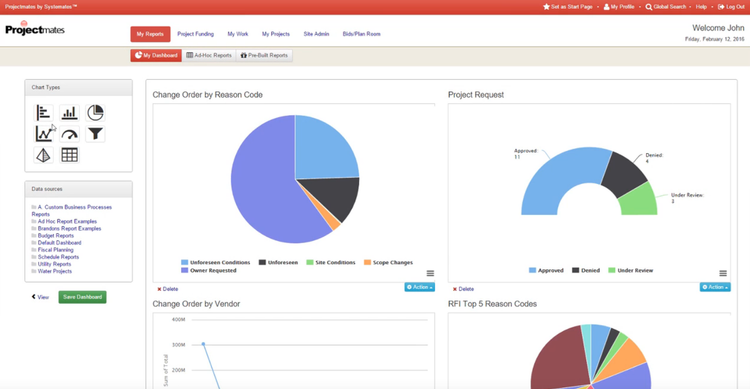Open the My Projects tab
The image size is (750, 389).
click(x=276, y=34)
